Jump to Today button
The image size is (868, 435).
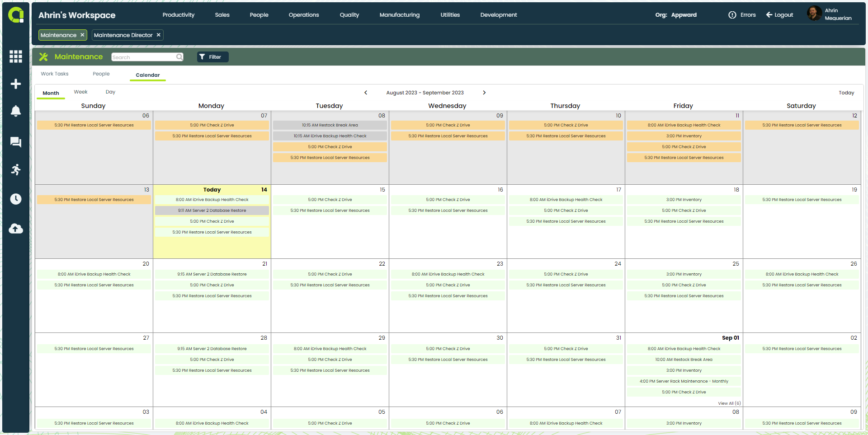846,93
